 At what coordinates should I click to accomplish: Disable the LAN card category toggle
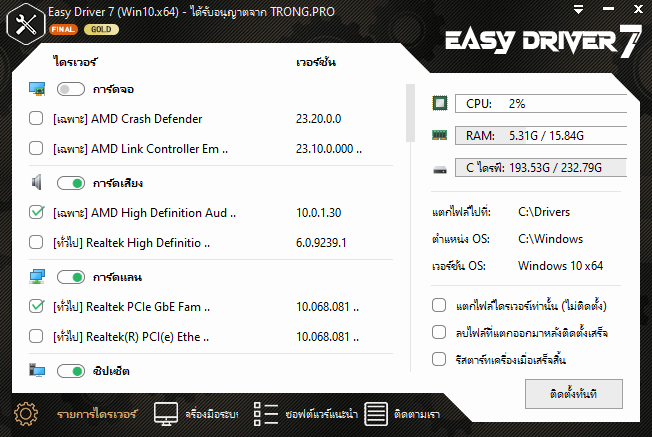tap(71, 277)
